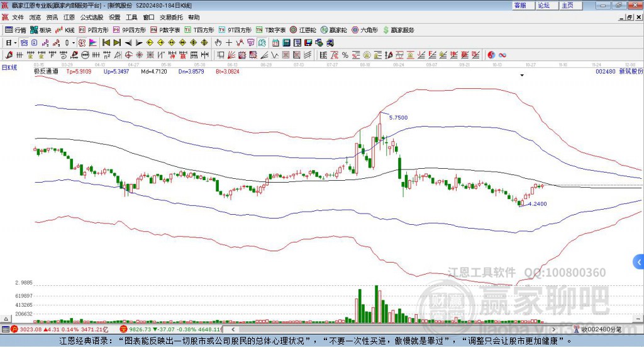Click the keyboard grid icon in status bar
This screenshot has width=644, height=347.
click(x=5, y=329)
